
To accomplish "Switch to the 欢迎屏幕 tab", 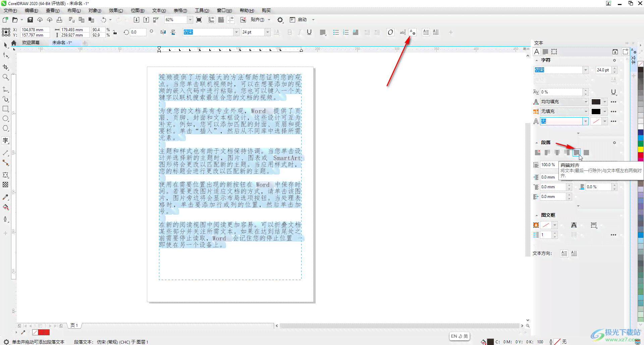I will tap(31, 43).
